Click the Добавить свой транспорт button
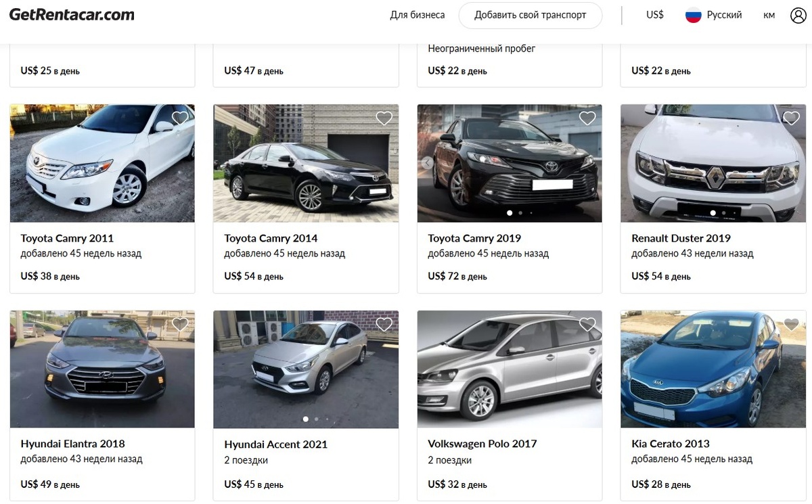The image size is (812, 504). (x=530, y=14)
